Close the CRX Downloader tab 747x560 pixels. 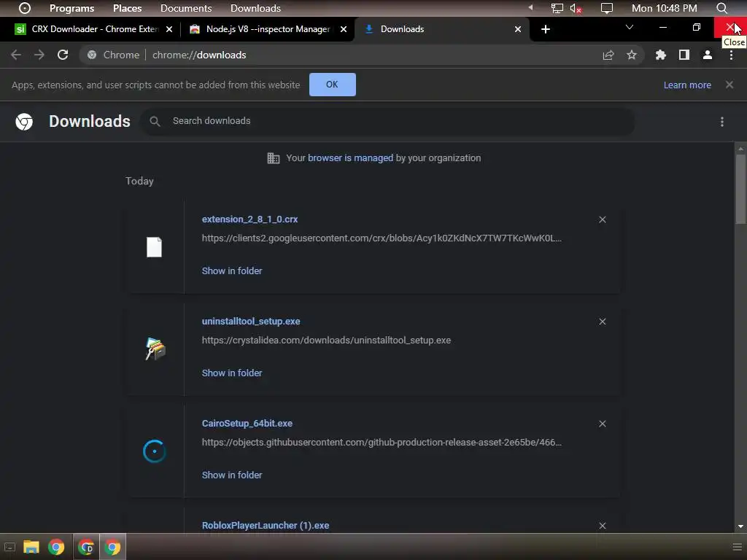[x=169, y=29]
